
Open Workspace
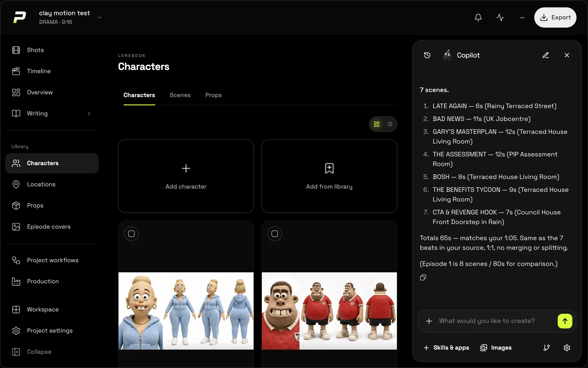pyautogui.click(x=52, y=309)
